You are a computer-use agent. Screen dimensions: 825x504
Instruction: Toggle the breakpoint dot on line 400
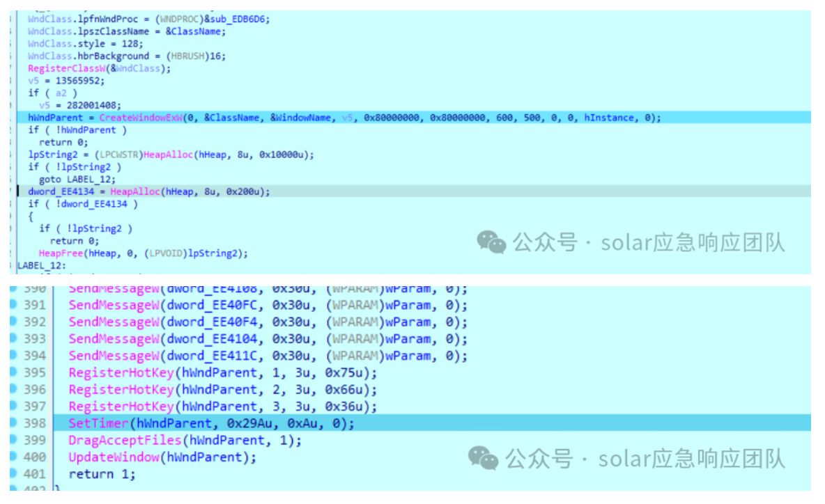13,457
